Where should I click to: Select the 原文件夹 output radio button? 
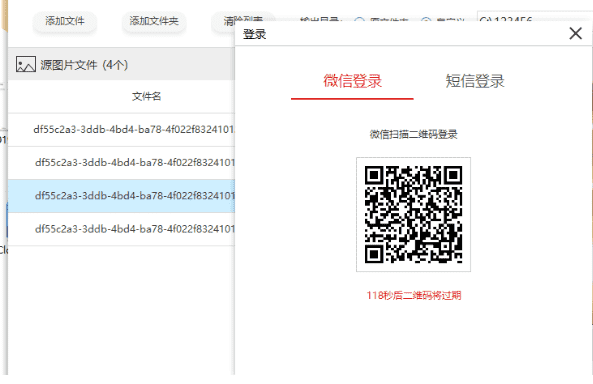(359, 20)
